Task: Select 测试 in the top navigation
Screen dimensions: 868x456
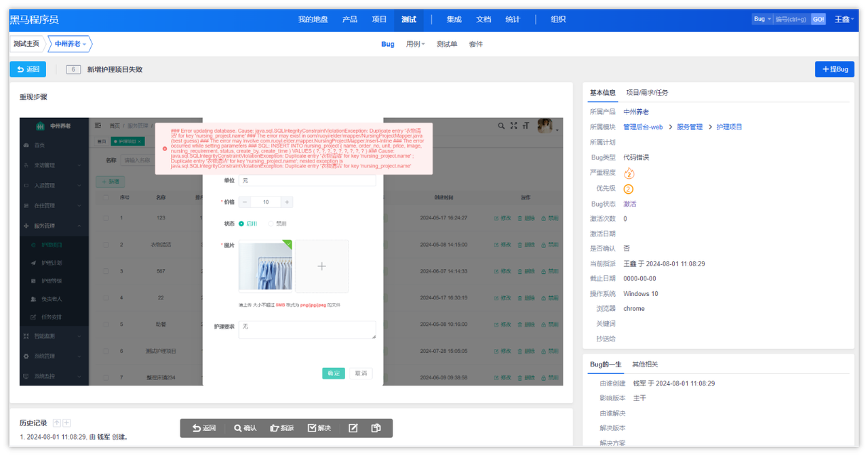Action: click(x=409, y=19)
